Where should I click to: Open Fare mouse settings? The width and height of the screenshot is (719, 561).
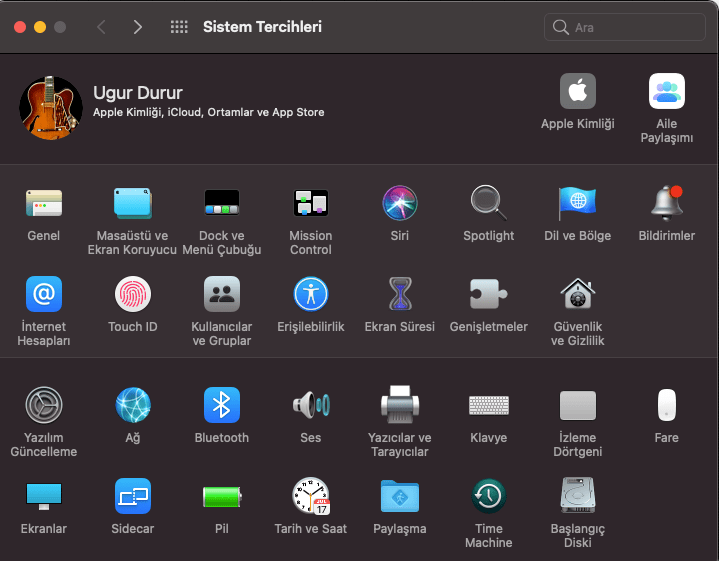coord(667,405)
